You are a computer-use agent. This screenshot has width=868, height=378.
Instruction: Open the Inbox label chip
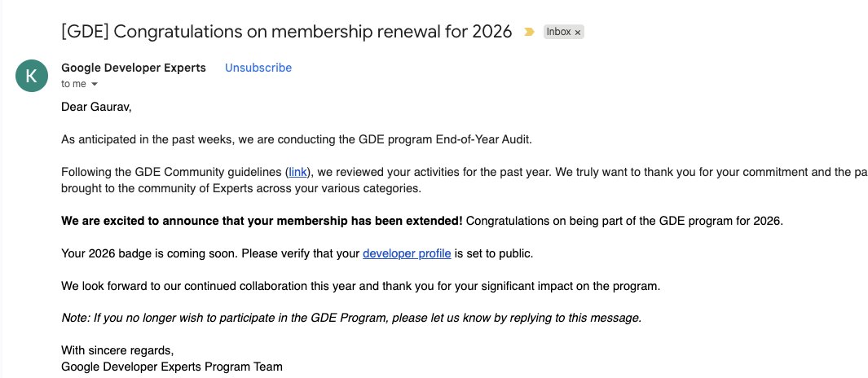tap(558, 32)
